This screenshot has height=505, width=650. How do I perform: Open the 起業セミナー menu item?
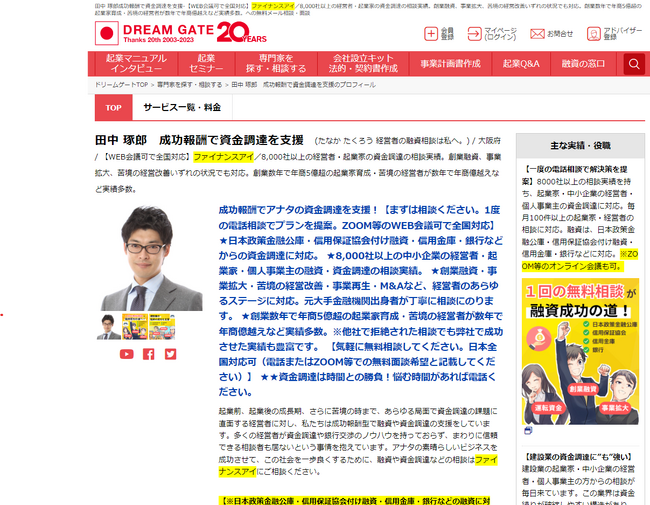(x=206, y=63)
